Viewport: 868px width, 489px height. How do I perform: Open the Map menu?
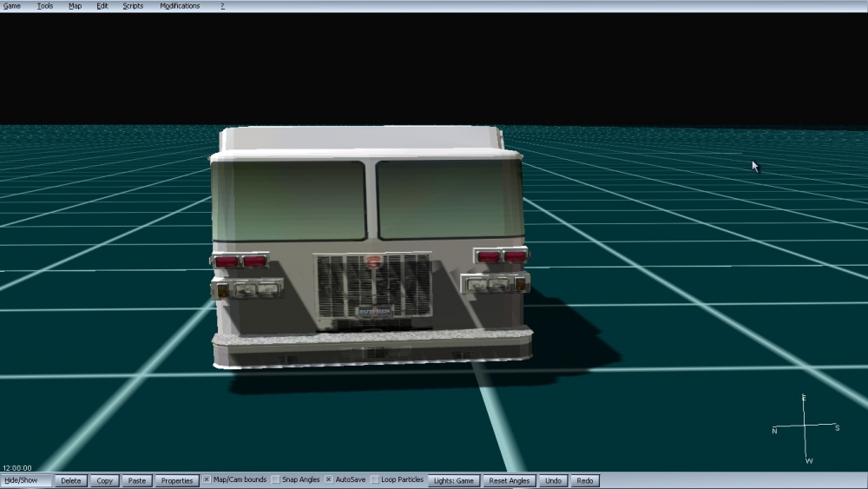point(76,6)
